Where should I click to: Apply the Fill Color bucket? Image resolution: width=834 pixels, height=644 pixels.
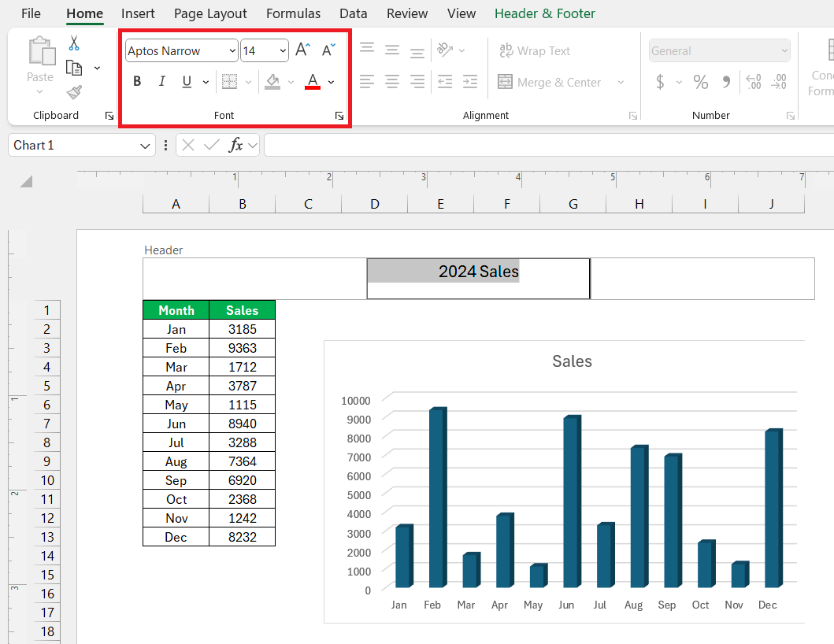(x=272, y=81)
